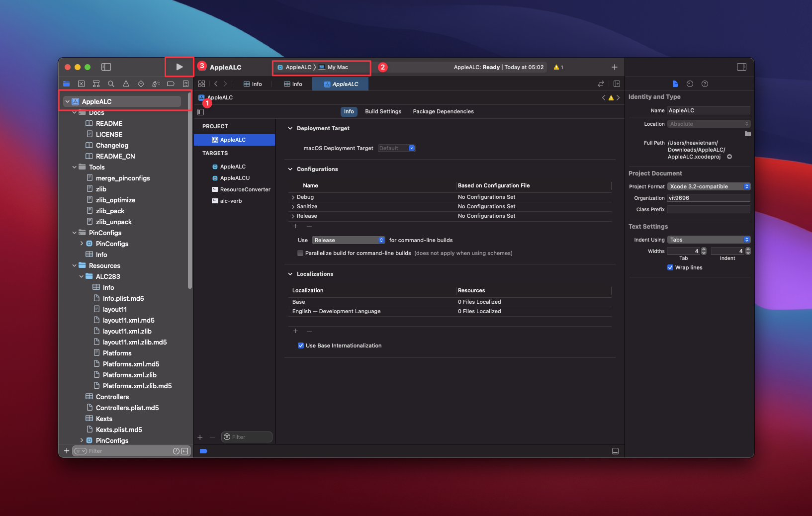Add a new target with plus button
Screen dimensions: 812x516
pos(200,437)
